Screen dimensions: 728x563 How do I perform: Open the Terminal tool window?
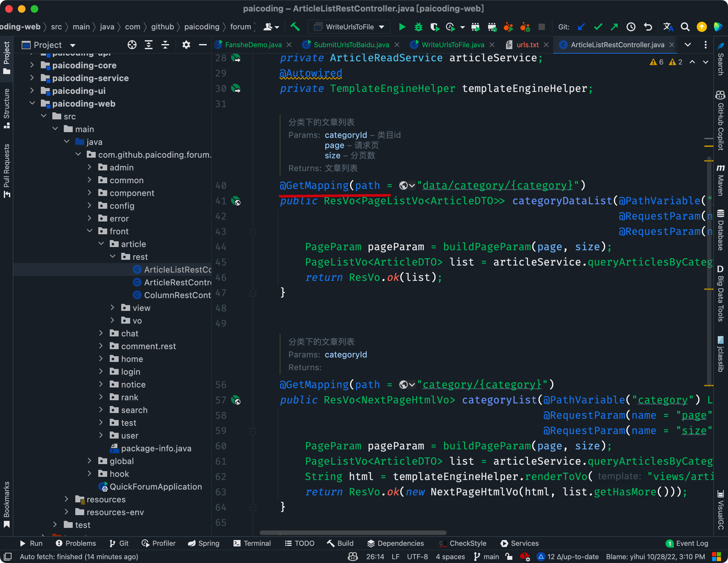click(252, 543)
